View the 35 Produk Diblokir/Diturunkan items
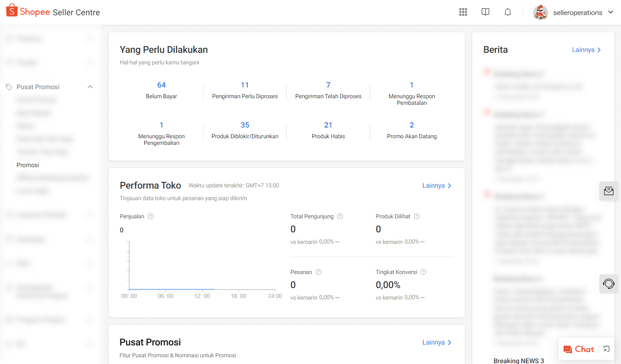This screenshot has height=364, width=621. point(245,130)
